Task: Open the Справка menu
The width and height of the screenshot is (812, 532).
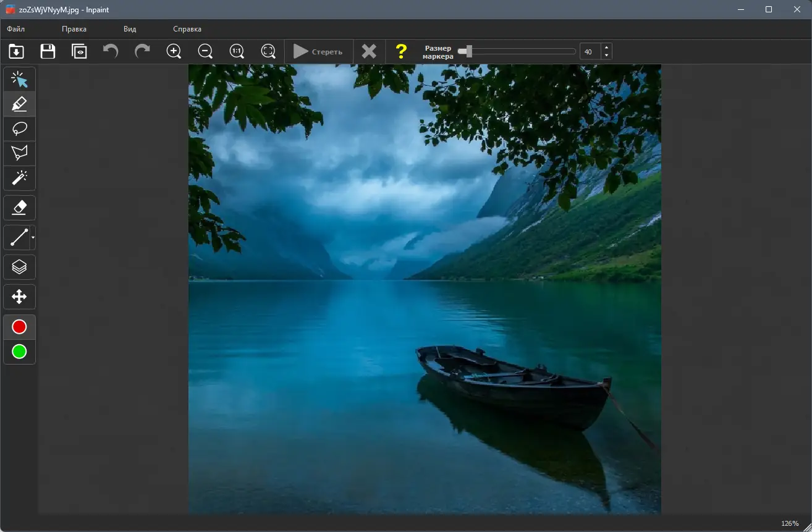Action: coord(187,29)
